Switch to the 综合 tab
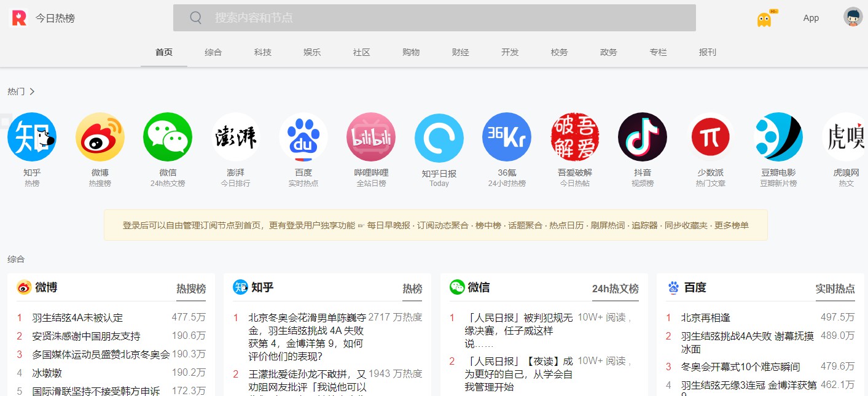 [213, 52]
